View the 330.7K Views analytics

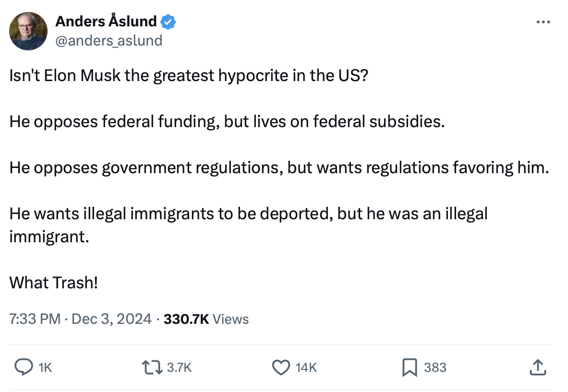click(x=206, y=319)
